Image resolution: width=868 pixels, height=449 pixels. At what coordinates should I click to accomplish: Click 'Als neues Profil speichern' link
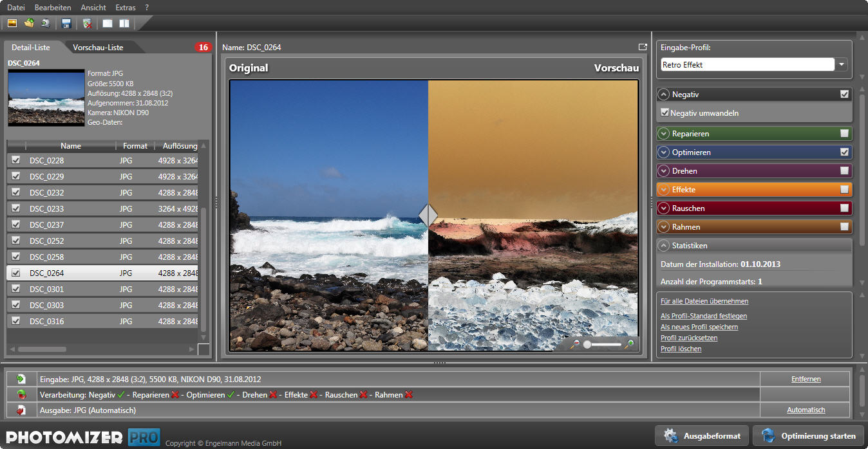(699, 327)
